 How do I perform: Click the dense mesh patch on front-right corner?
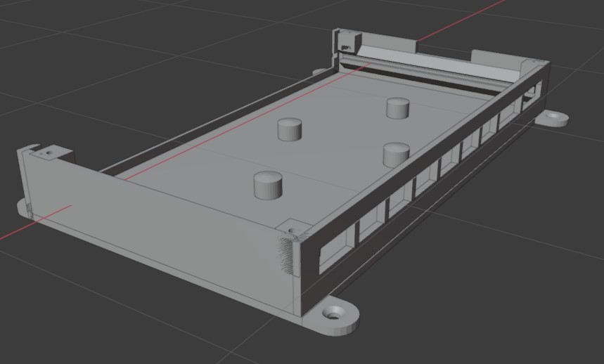pos(285,254)
